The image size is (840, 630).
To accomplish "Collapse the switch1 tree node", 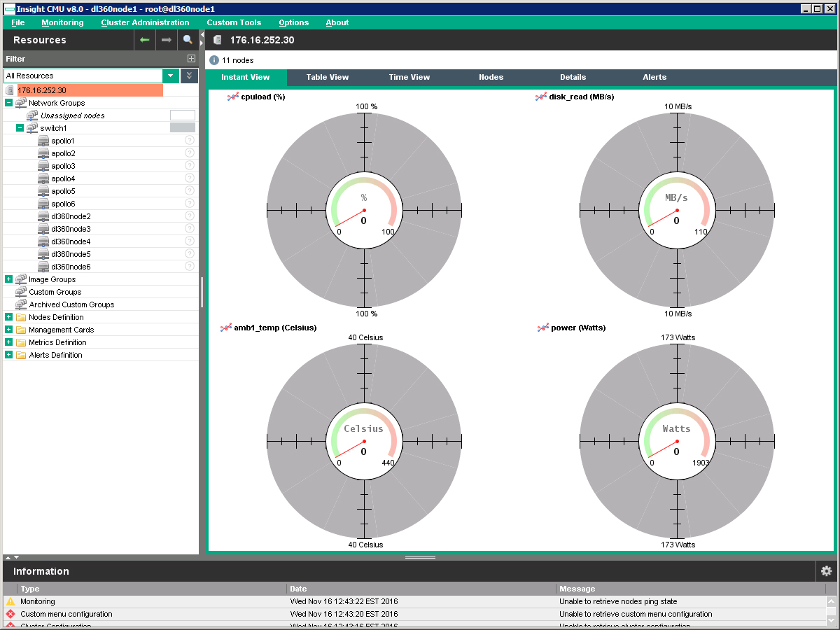I will coord(20,128).
